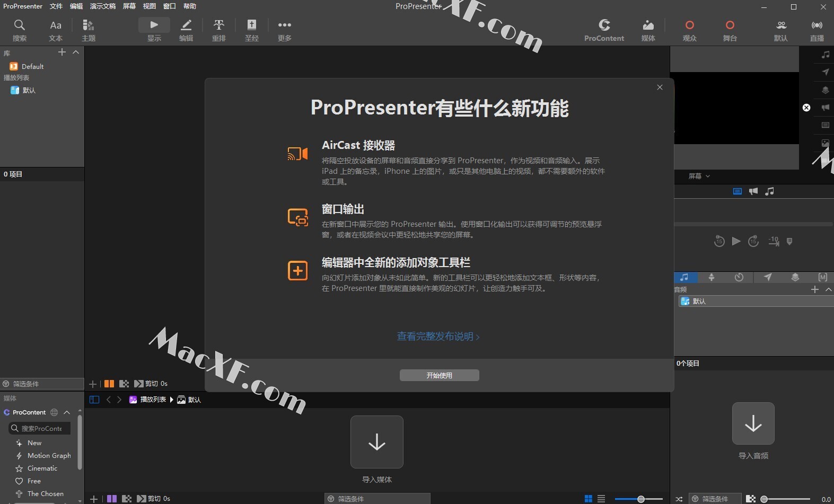Select the announcements transport megaphone tab
Screen dimensions: 834x504
point(753,191)
